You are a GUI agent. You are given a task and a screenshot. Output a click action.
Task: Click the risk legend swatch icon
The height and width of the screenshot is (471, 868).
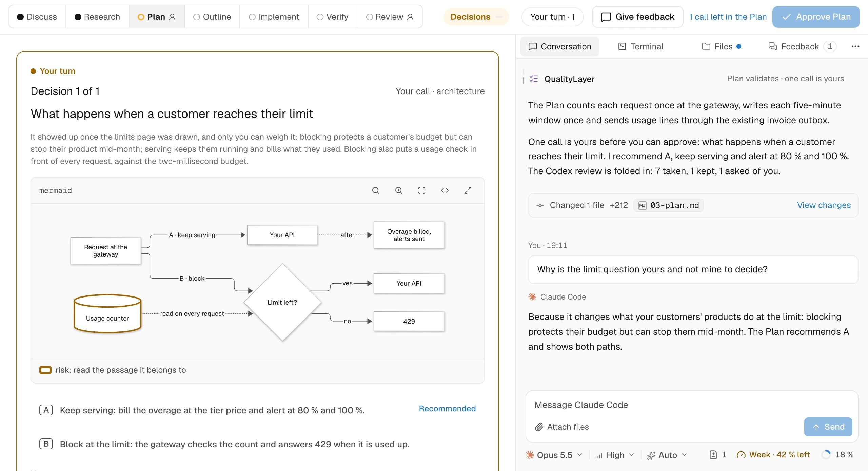pyautogui.click(x=45, y=370)
